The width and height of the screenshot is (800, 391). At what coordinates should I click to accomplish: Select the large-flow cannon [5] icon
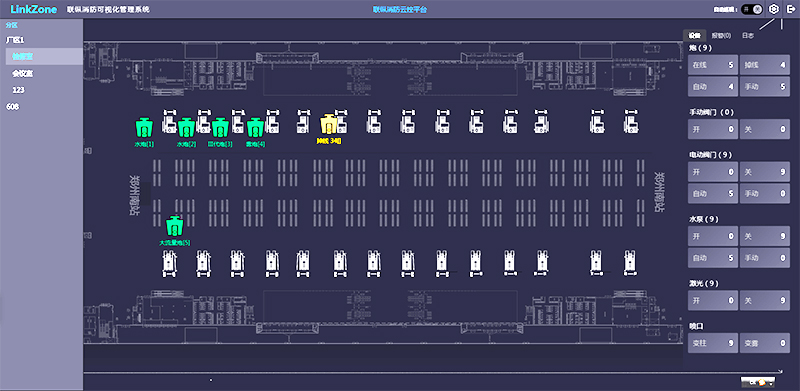click(x=174, y=226)
